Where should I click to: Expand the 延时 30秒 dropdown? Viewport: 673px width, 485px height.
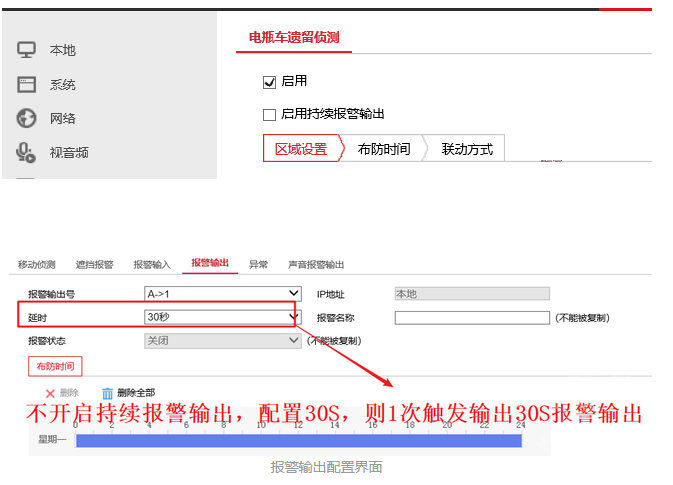click(222, 317)
